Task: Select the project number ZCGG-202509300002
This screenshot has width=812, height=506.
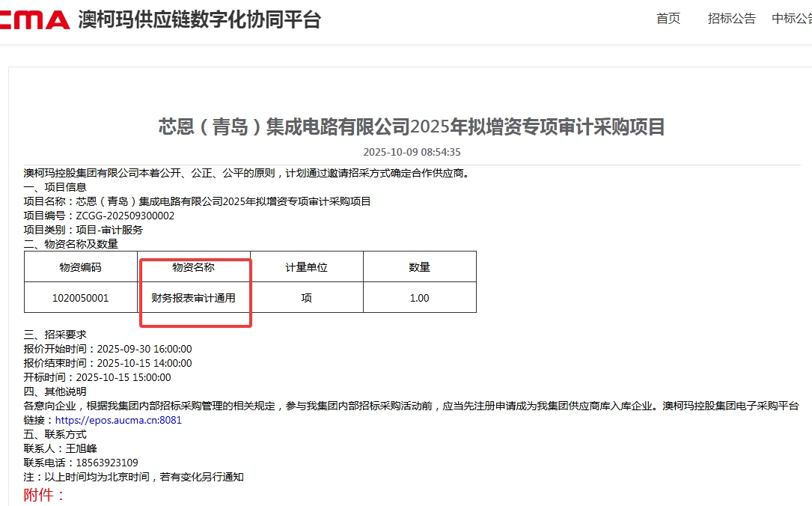Action: [125, 216]
